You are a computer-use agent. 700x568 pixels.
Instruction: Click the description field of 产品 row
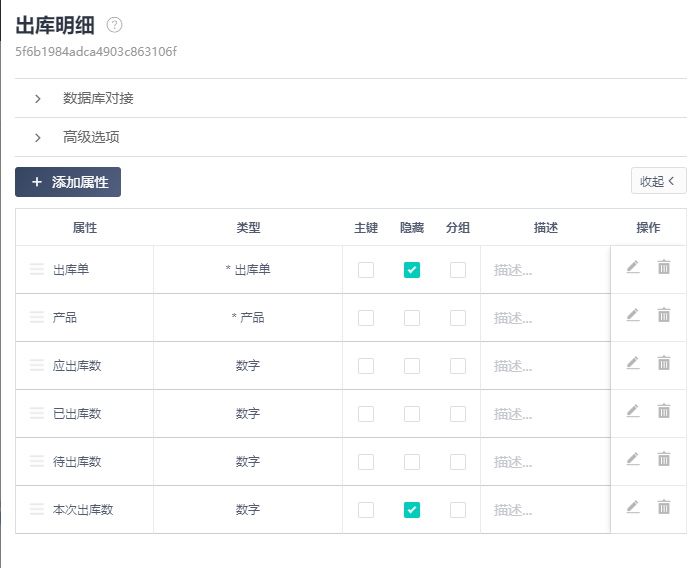pyautogui.click(x=545, y=318)
